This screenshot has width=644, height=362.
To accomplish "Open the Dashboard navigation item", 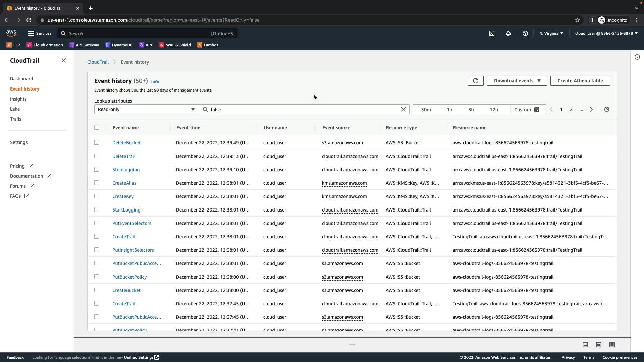I will (x=21, y=79).
